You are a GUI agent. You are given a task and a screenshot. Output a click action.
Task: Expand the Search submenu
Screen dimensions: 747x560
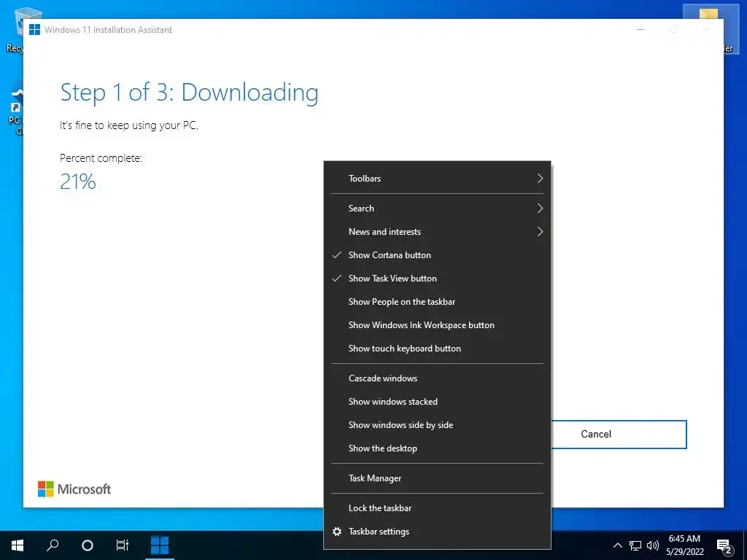(x=438, y=209)
